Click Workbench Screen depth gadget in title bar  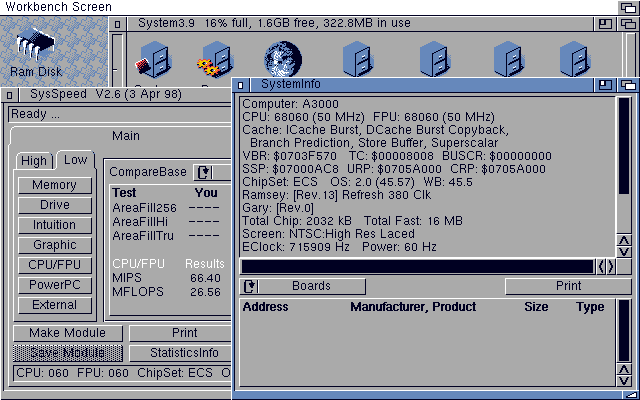[628, 6]
